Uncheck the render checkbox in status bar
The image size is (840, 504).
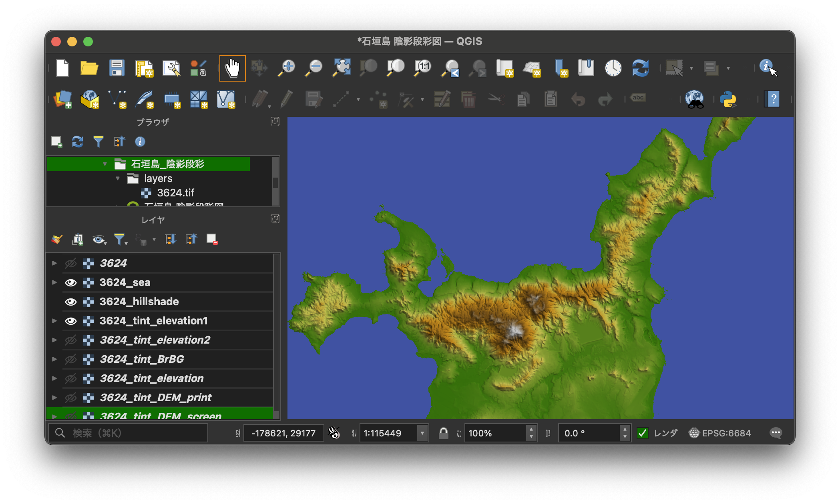tap(642, 433)
